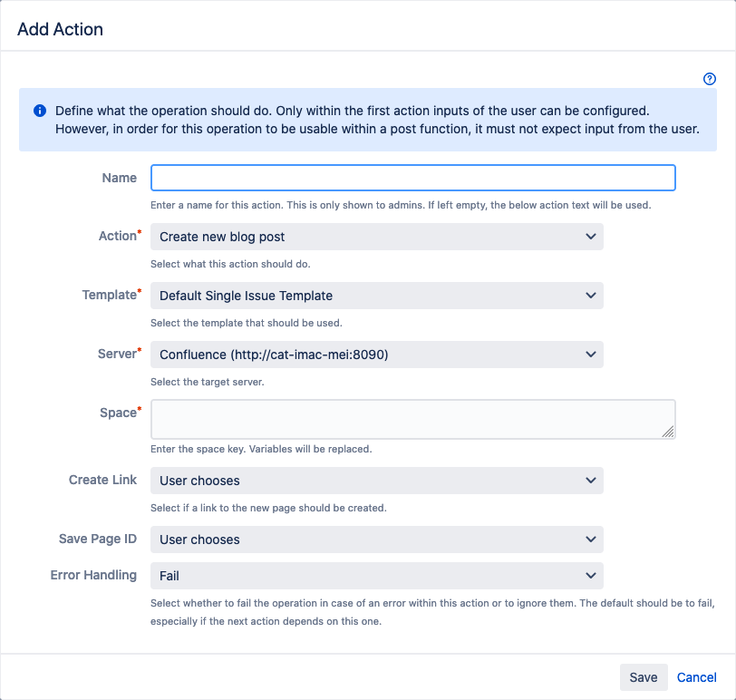Click the blue info icon in banner
The image size is (736, 700).
[40, 111]
